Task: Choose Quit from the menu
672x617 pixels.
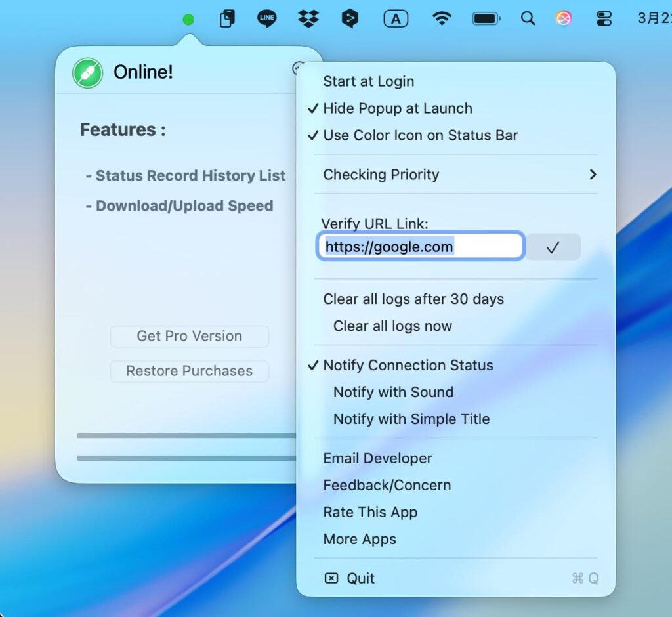Action: [360, 578]
